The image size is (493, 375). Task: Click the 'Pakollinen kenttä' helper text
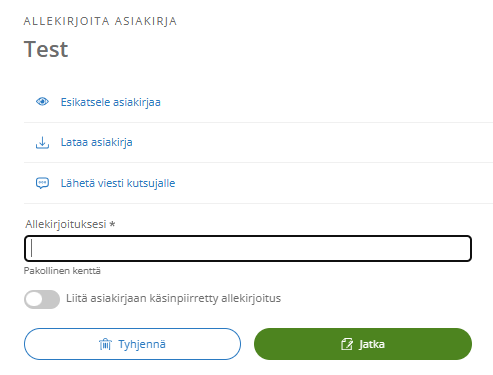[x=62, y=271]
